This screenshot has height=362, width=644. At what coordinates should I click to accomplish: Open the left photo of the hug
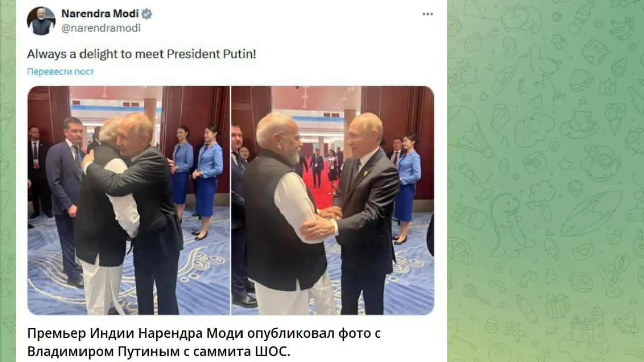tap(129, 201)
